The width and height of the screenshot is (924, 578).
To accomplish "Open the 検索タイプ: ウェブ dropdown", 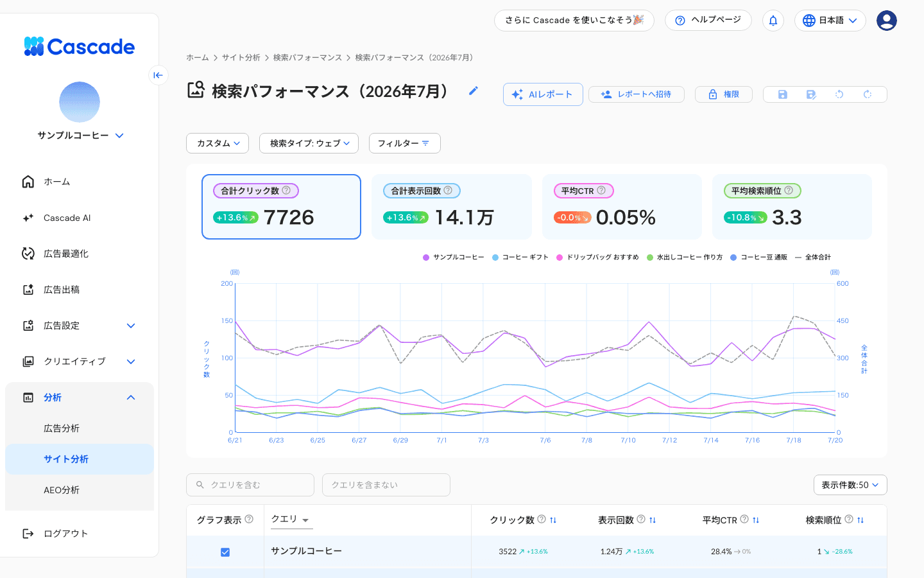I will point(309,143).
